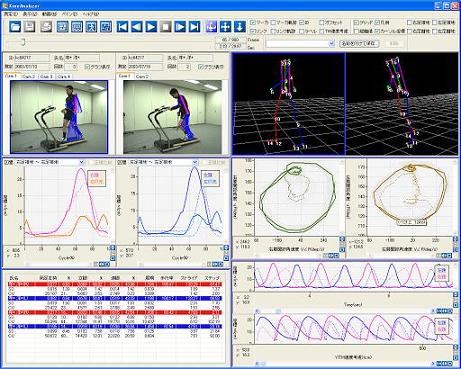Click the frame position slider thumb
Screen dimensions: 461x369
[23, 42]
